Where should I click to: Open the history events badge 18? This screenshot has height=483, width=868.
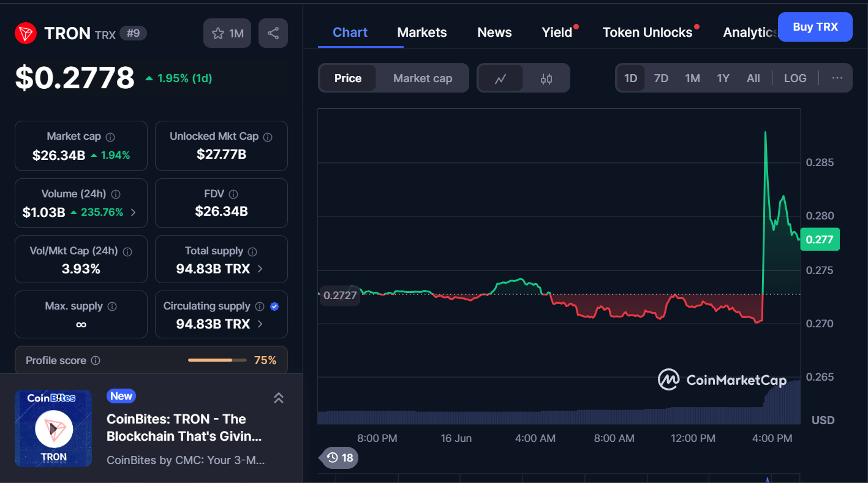click(340, 457)
